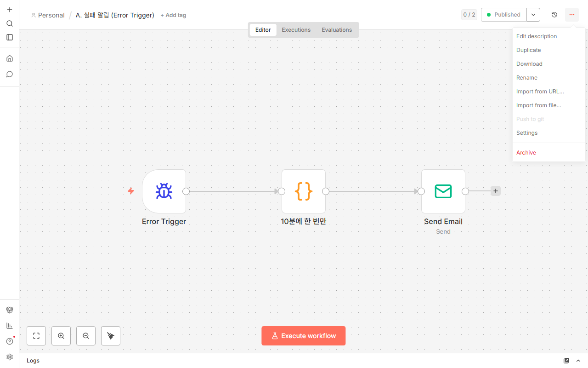Open Settings from the options menu
Viewport: 588px width, 368px height.
tap(549, 133)
